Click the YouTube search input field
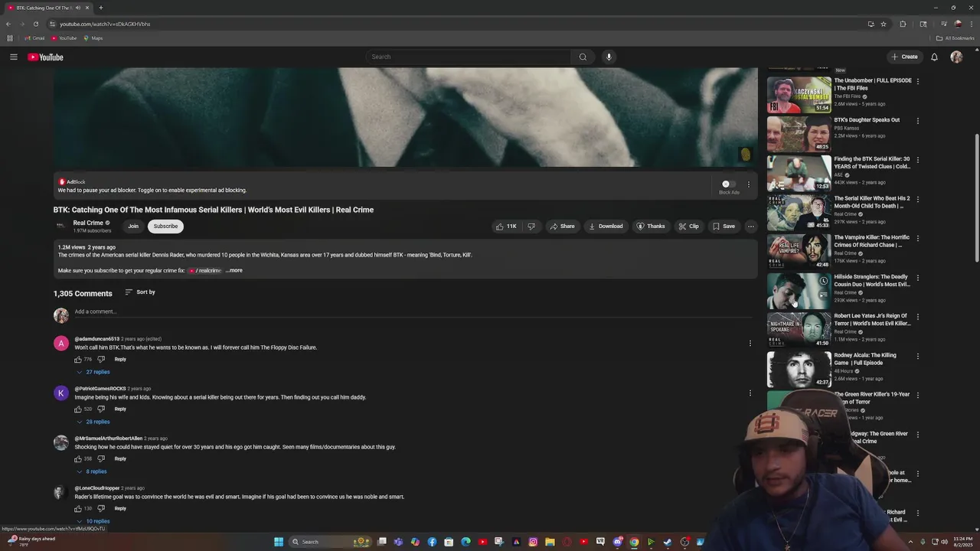Image resolution: width=980 pixels, height=551 pixels. (469, 57)
